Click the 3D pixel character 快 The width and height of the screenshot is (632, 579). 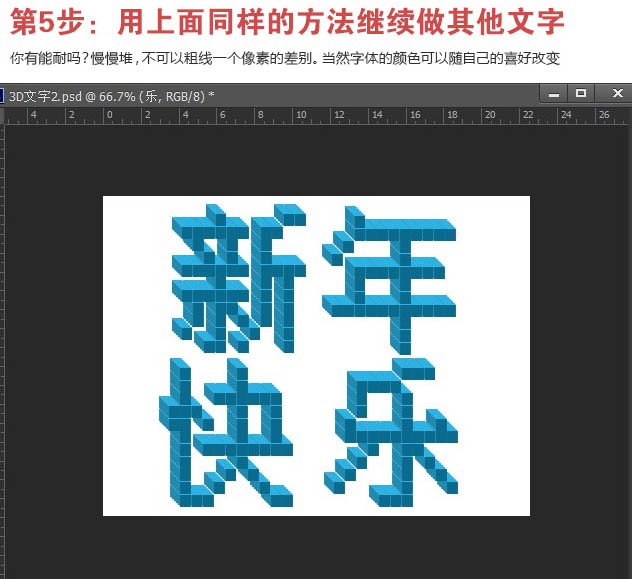pyautogui.click(x=227, y=432)
